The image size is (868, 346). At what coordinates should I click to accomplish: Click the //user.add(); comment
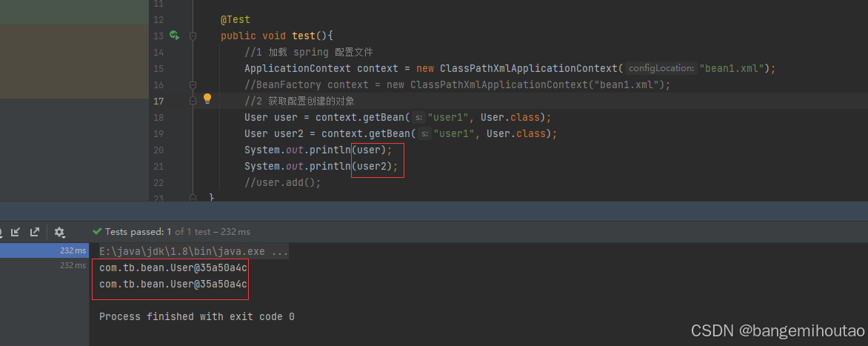(282, 182)
